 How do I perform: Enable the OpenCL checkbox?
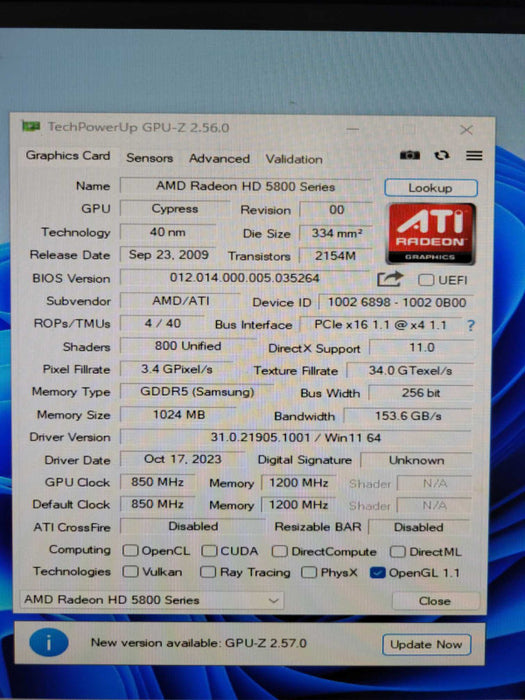click(130, 550)
